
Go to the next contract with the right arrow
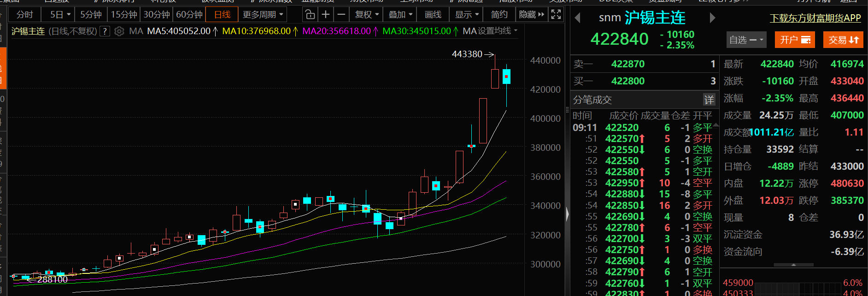point(712,18)
